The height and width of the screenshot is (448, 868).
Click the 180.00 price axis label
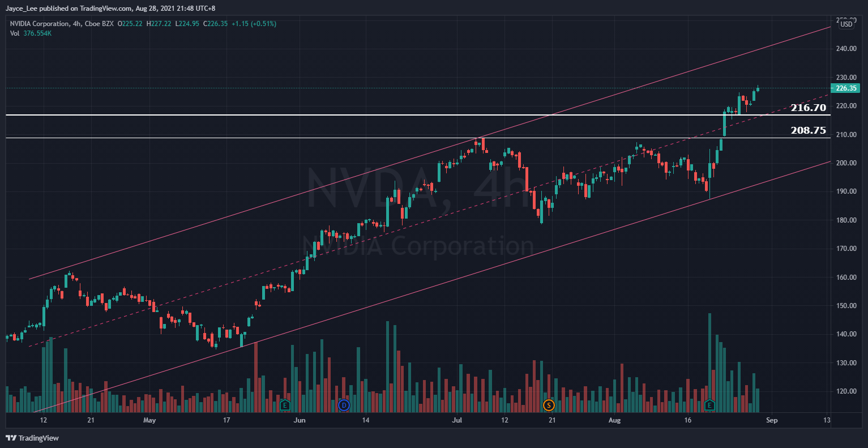(x=846, y=220)
